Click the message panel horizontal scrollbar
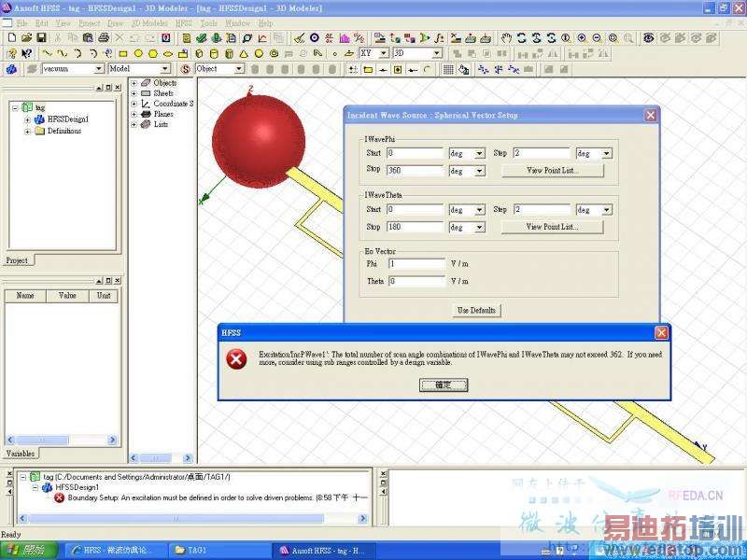 (x=192, y=518)
